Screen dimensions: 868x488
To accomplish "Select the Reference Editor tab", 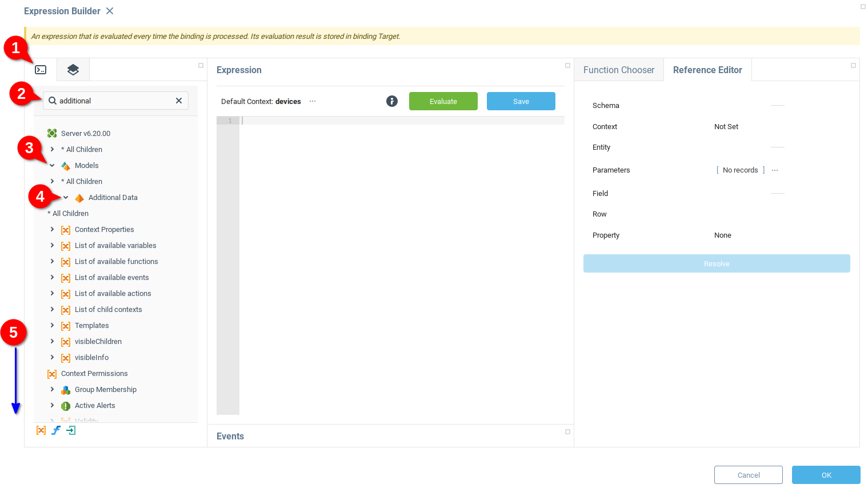I will tap(707, 70).
